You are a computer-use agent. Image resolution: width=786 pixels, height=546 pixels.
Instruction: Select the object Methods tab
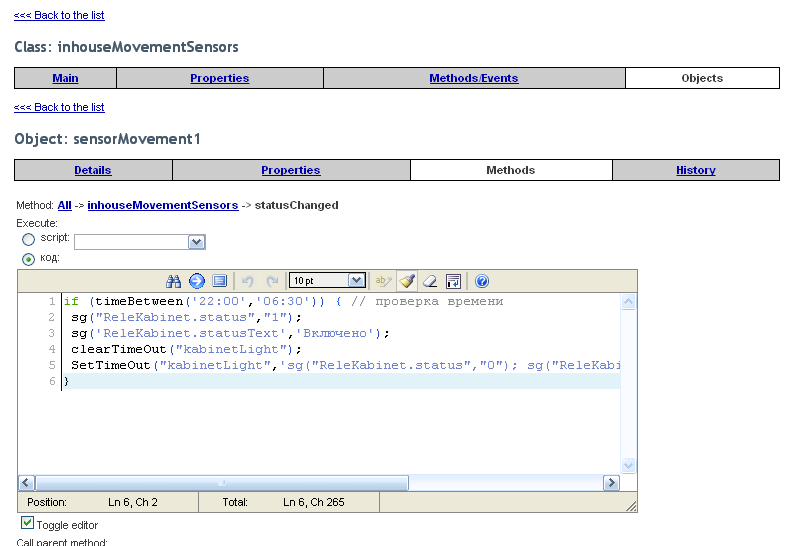pyautogui.click(x=511, y=170)
